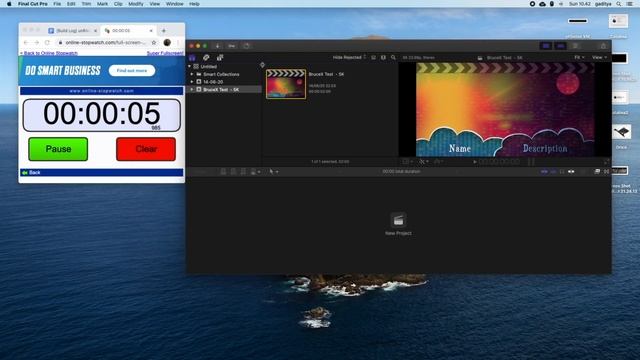Screen dimensions: 640x360
Task: Clear the online stopwatch
Action: (146, 149)
